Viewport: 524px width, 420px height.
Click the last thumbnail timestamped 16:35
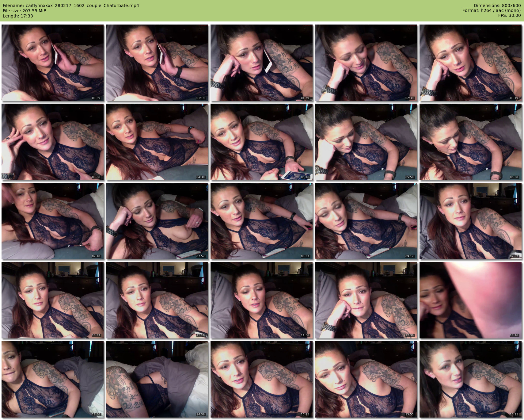click(470, 379)
